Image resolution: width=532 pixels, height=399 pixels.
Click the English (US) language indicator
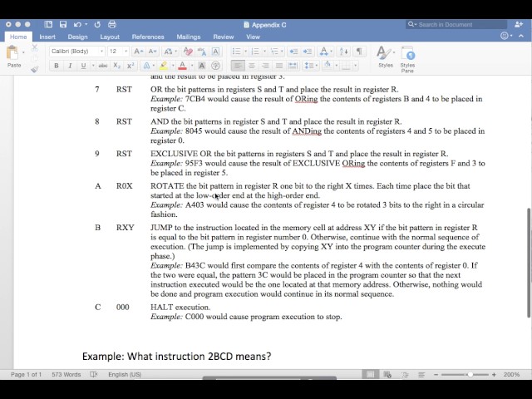pyautogui.click(x=125, y=374)
